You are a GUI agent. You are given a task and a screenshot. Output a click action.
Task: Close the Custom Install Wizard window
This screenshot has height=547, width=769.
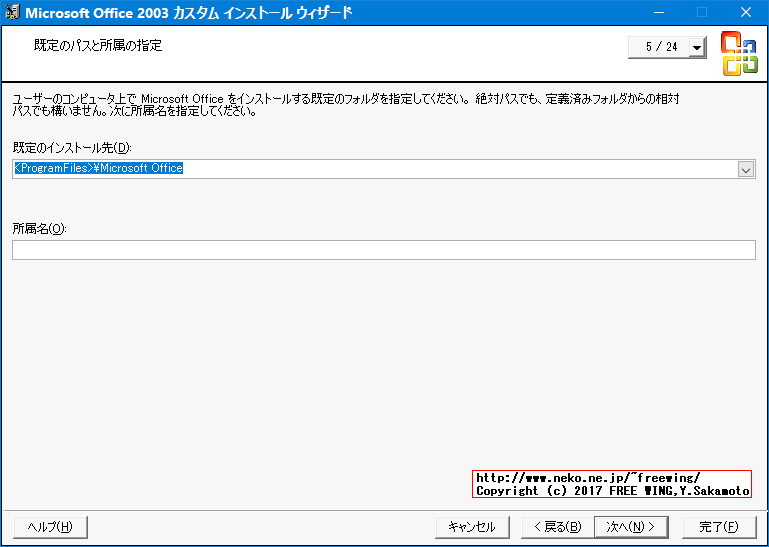click(746, 12)
